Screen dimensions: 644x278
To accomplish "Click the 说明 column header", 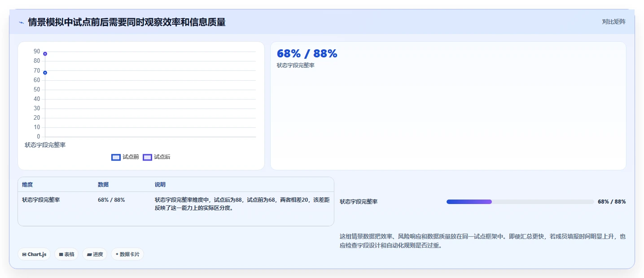I will [160, 185].
